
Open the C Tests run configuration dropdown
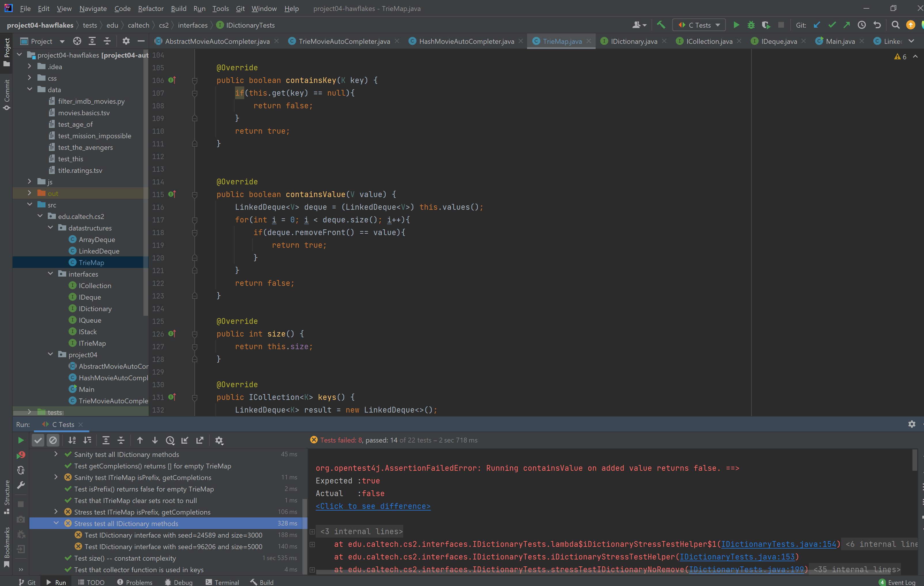(699, 25)
